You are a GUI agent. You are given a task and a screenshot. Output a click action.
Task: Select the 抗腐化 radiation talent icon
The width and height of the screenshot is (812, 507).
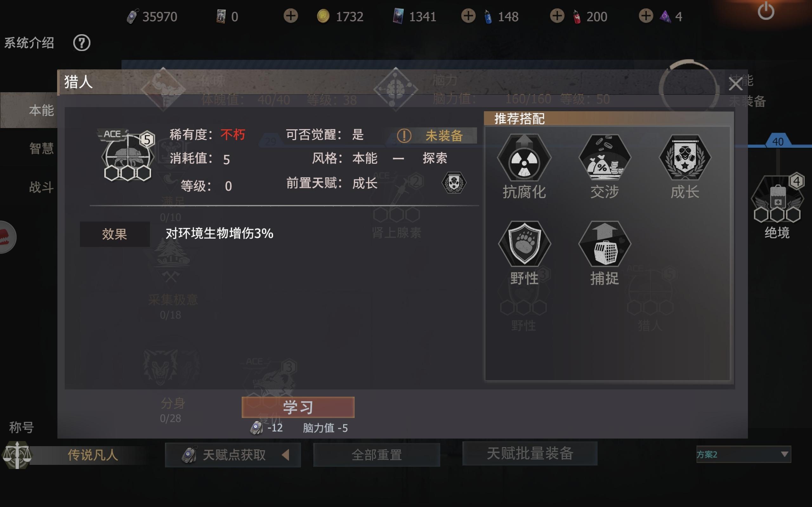pos(524,158)
